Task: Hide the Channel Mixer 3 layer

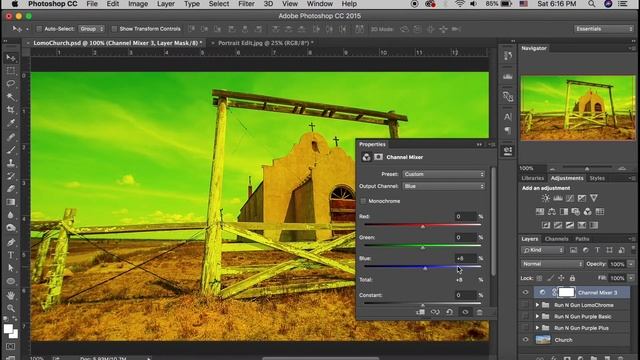Action: (525, 292)
